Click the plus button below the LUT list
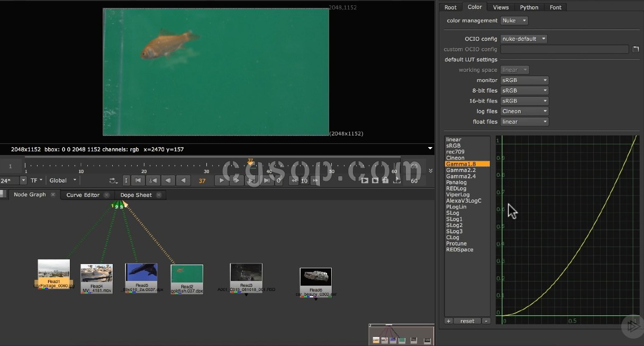The width and height of the screenshot is (644, 346). pyautogui.click(x=448, y=321)
